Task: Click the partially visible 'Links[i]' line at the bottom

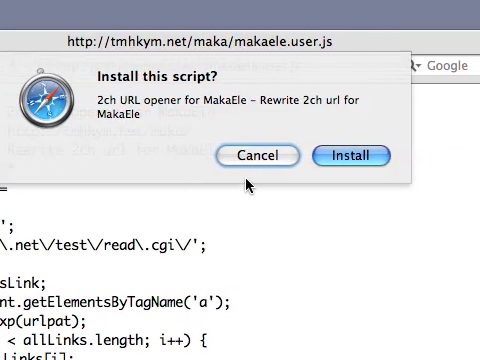Action: click(37, 356)
